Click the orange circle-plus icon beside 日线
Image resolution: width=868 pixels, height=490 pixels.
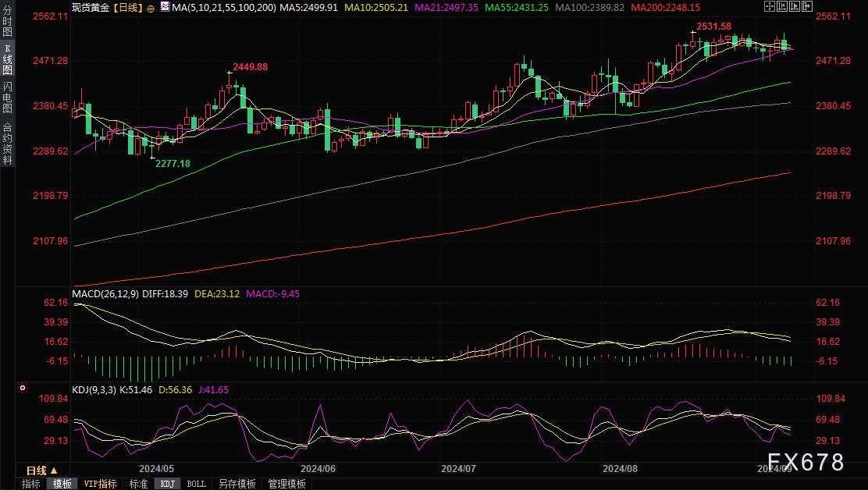[x=151, y=9]
